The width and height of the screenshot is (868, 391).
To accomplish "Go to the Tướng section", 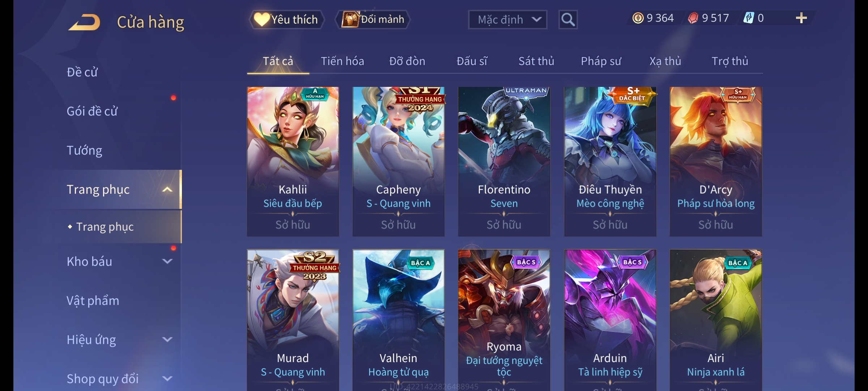I will click(x=84, y=150).
